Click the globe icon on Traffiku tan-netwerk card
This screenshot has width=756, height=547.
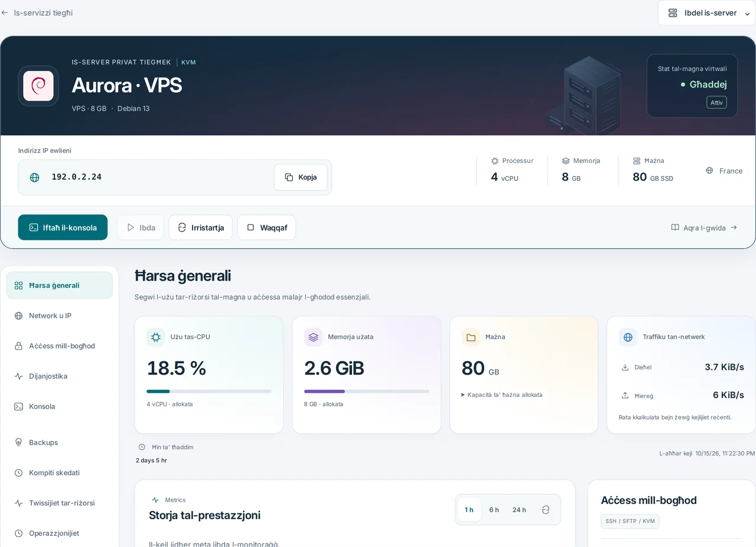(x=628, y=337)
